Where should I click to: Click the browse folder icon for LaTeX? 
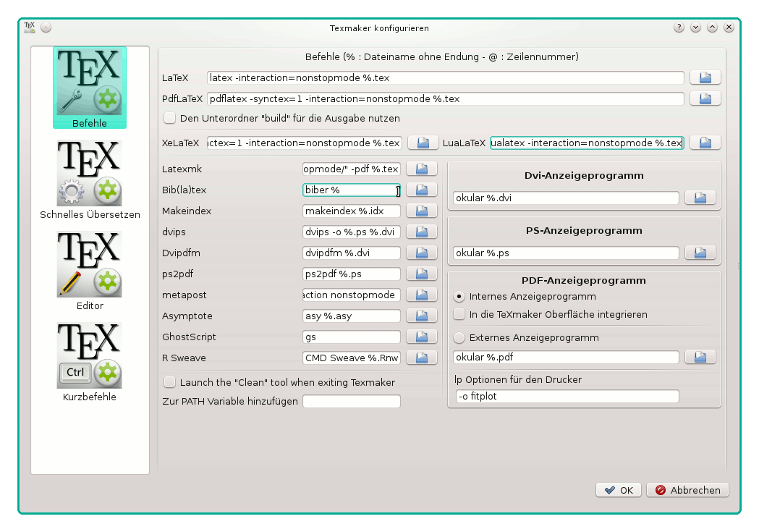pos(705,77)
